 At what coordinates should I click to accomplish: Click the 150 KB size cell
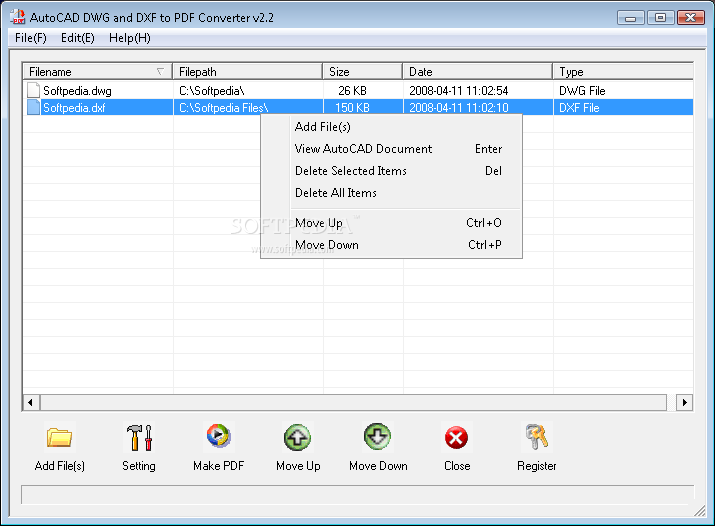[352, 108]
